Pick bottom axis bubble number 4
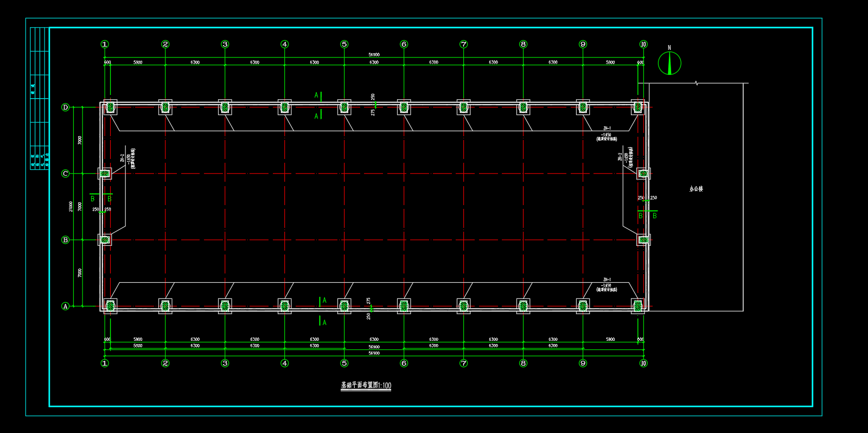This screenshot has height=433, width=868. (x=285, y=363)
